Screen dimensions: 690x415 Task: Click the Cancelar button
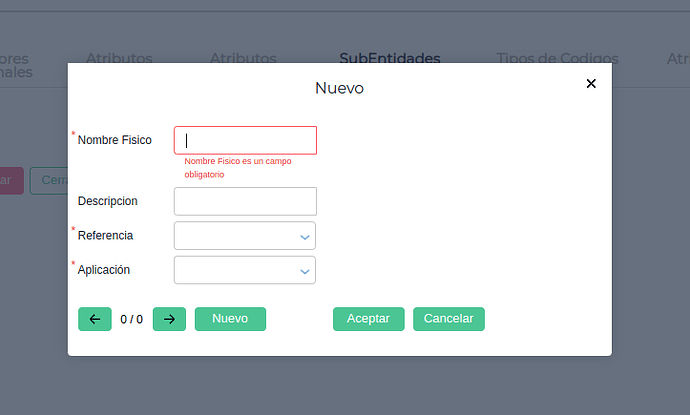[449, 319]
